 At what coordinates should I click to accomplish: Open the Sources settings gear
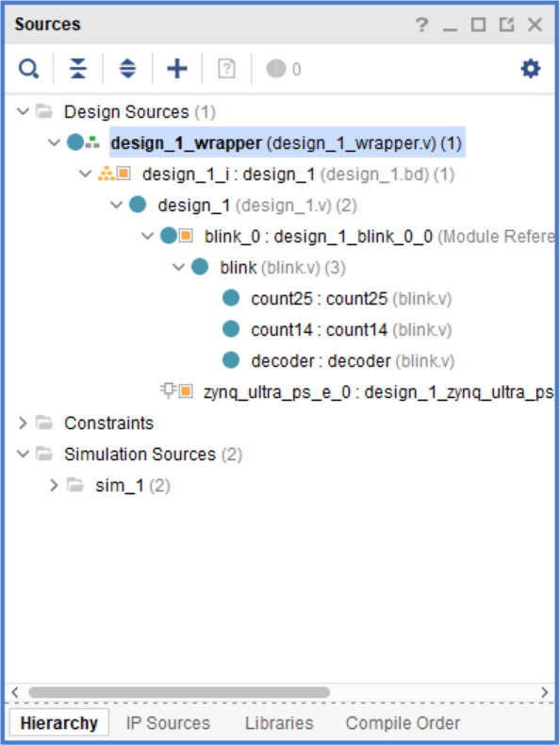531,69
